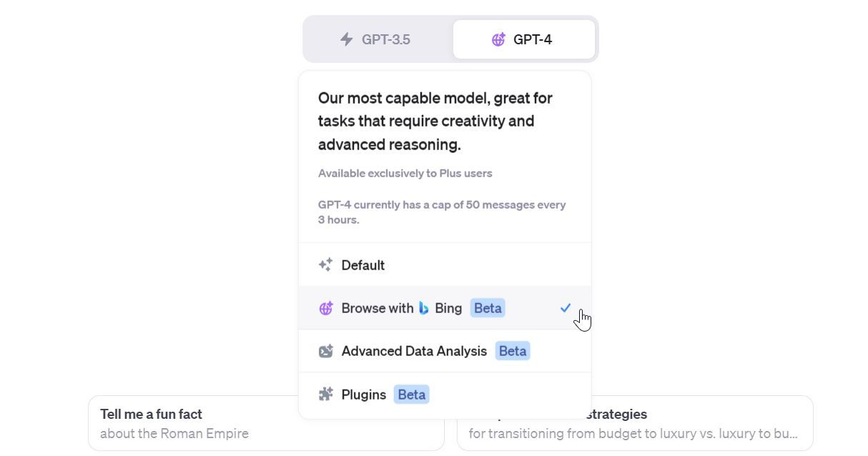Click the Beta badge on Advanced Data Analysis

(x=512, y=350)
